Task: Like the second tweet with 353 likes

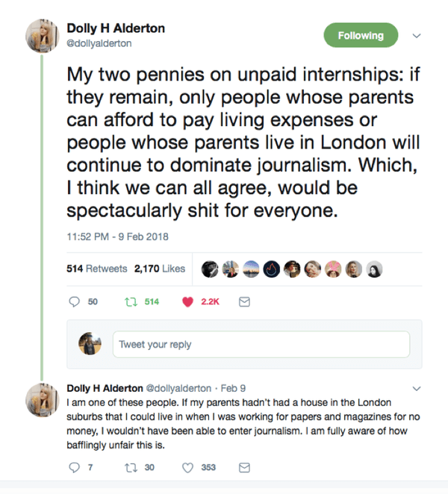Action: tap(187, 467)
